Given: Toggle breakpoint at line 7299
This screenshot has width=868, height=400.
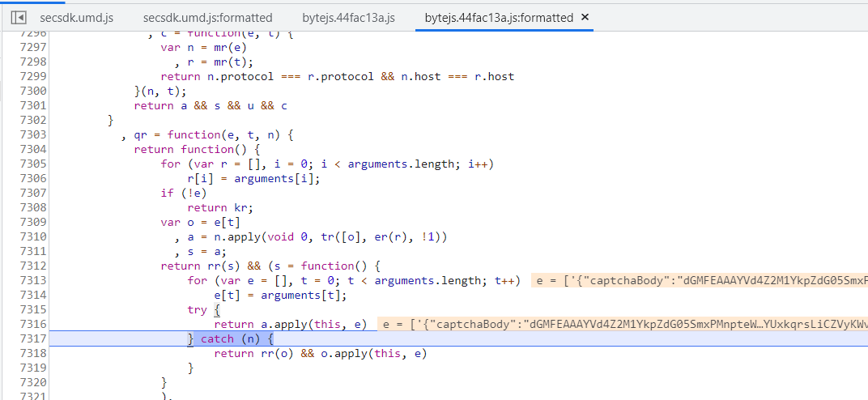Looking at the screenshot, I should click(32, 76).
